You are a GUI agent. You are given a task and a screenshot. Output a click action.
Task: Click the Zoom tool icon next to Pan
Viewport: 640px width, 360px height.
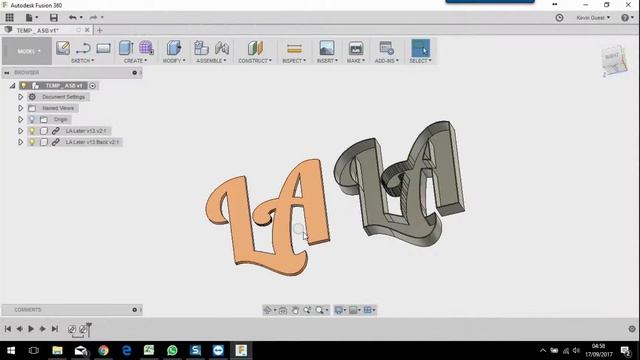click(x=307, y=310)
